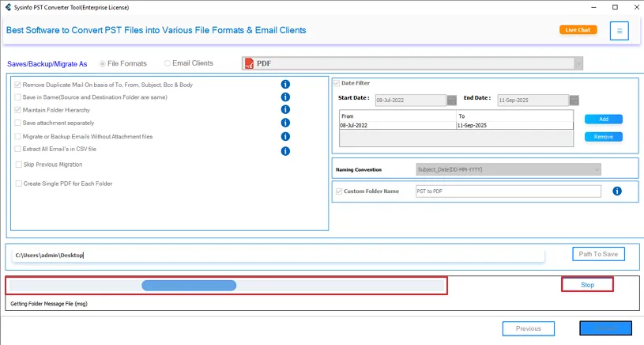Toggle Skip Previous Migration checkbox
This screenshot has height=345, width=644.
point(18,165)
